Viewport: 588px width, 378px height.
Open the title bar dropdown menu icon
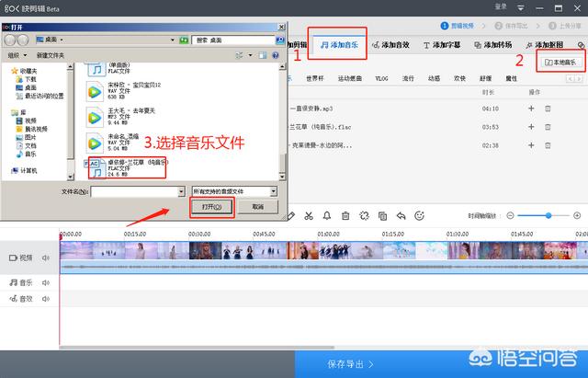pos(521,8)
